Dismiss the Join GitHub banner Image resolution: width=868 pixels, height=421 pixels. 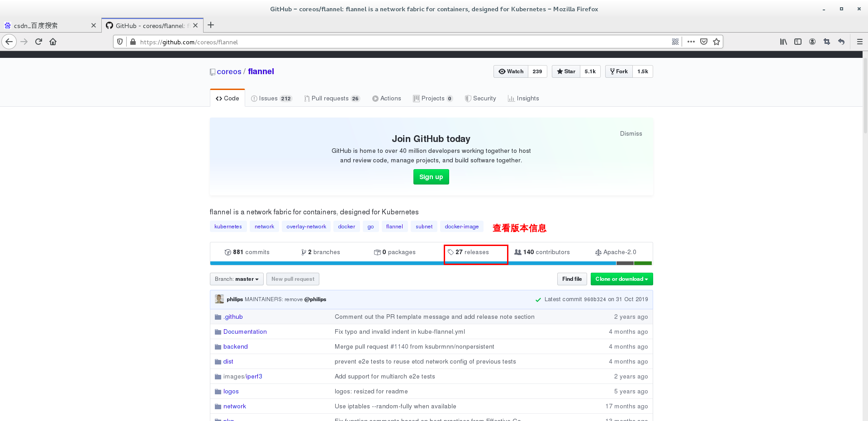pos(631,133)
